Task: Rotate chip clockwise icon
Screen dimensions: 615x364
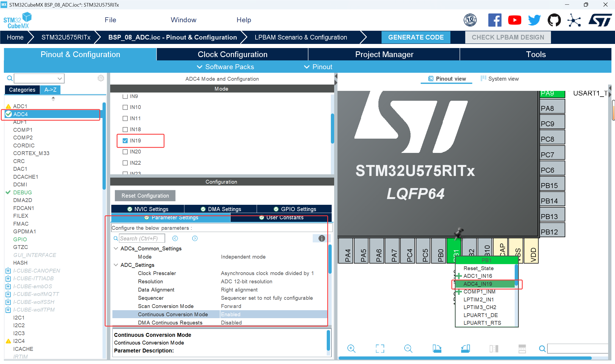Action: pos(437,349)
